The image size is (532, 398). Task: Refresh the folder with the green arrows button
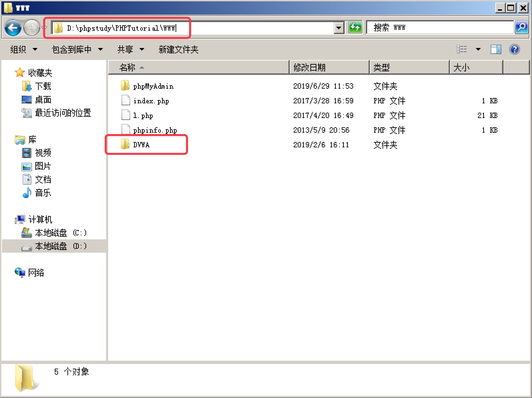tap(355, 28)
